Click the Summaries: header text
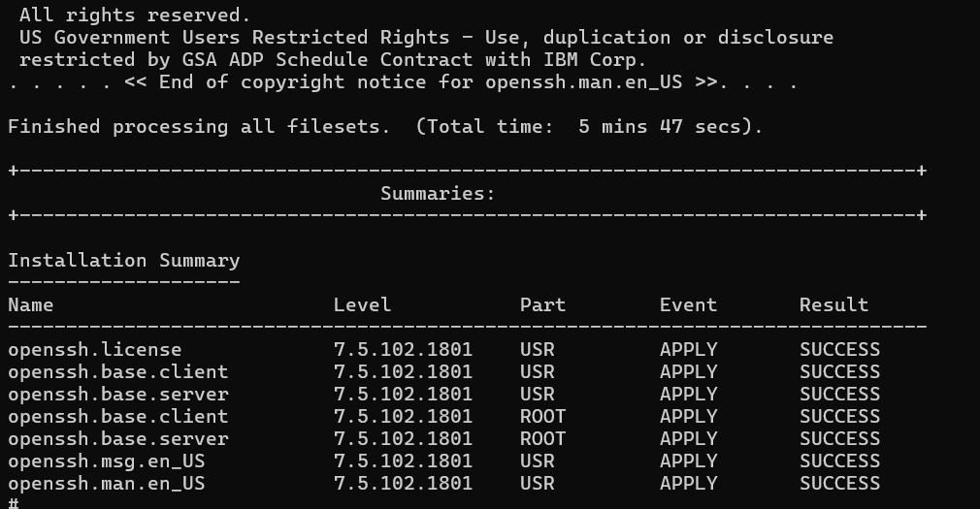The width and height of the screenshot is (980, 509). tap(438, 194)
